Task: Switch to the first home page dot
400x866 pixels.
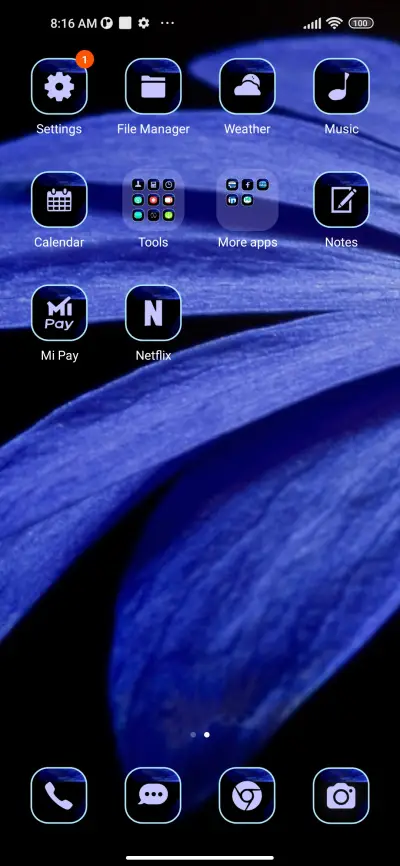Action: [x=193, y=735]
